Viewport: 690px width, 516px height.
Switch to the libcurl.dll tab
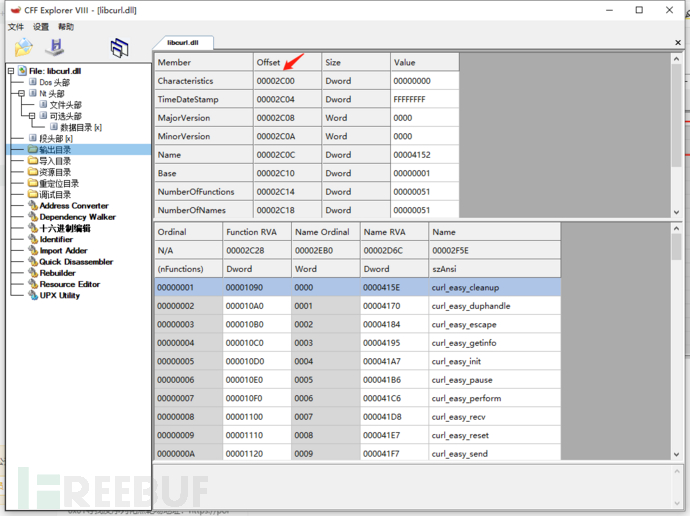[x=183, y=43]
